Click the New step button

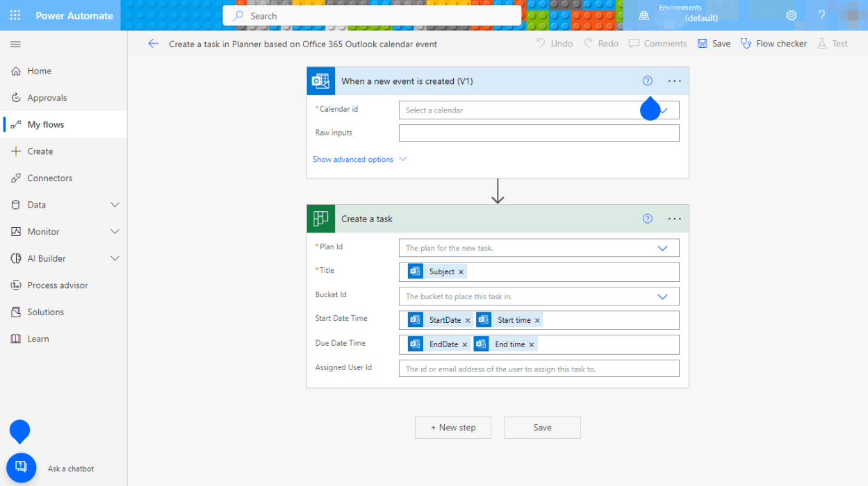pos(452,427)
